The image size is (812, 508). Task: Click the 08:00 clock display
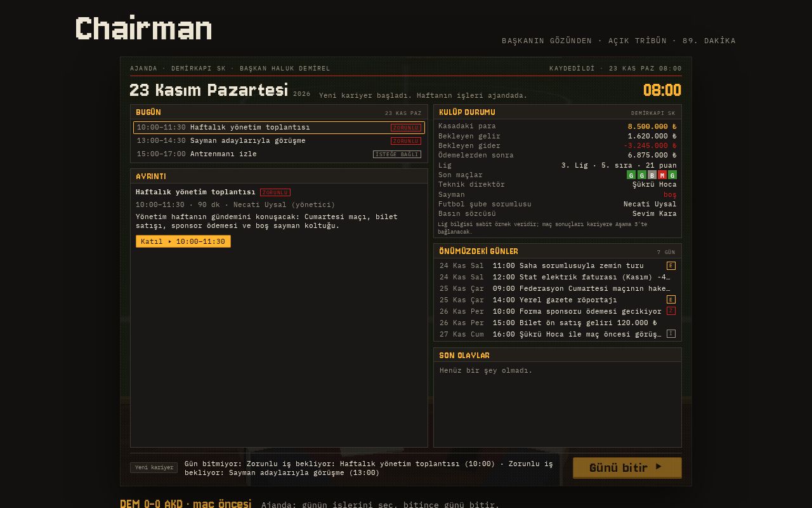[662, 90]
